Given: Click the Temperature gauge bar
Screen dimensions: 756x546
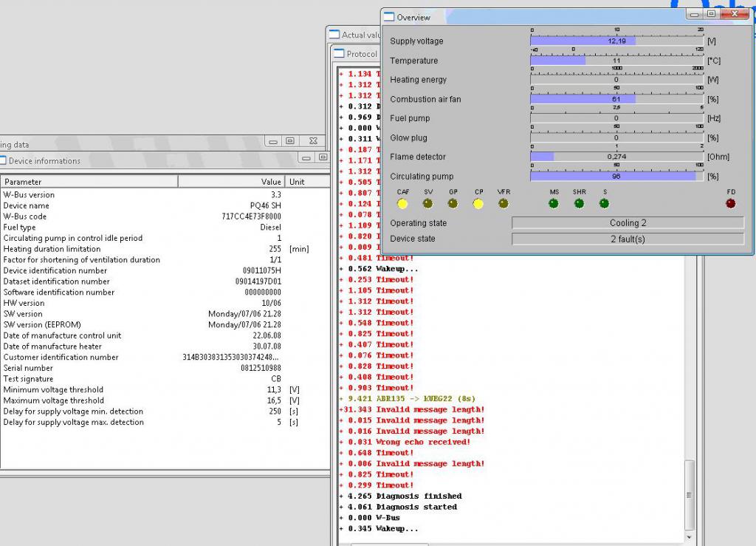Looking at the screenshot, I should (x=616, y=61).
